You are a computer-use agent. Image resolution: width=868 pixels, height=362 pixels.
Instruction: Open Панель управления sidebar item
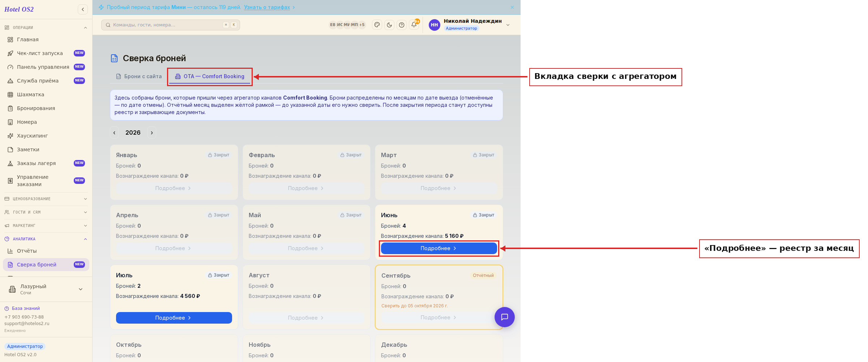(x=46, y=67)
